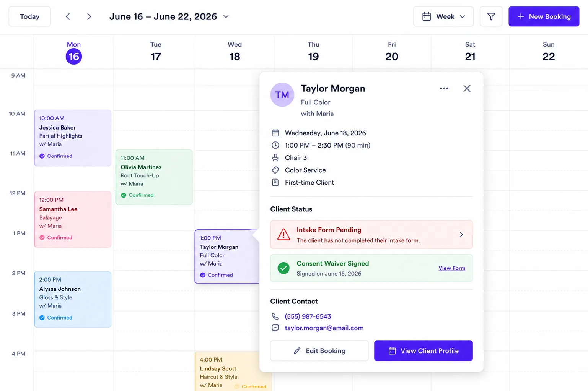The image size is (588, 391).
Task: Click 'First-time Client' text
Action: 309,182
